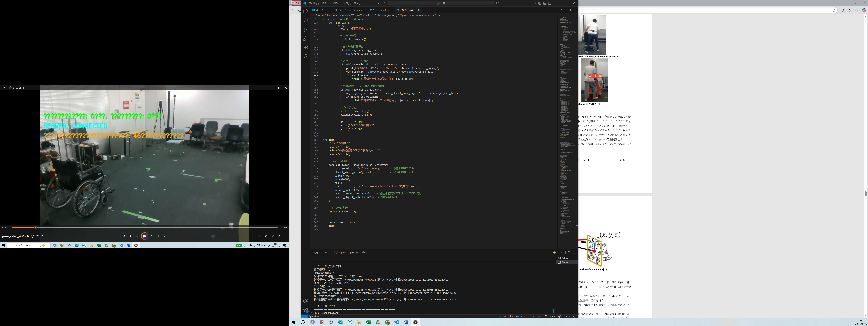The width and height of the screenshot is (868, 326).
Task: Open Source Control view in VS Code
Action: tap(306, 29)
